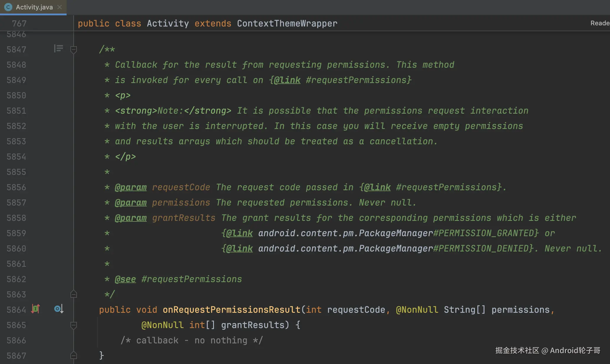Collapse comment fold end marker at line 5863
Image resolution: width=610 pixels, height=364 pixels.
(74, 294)
